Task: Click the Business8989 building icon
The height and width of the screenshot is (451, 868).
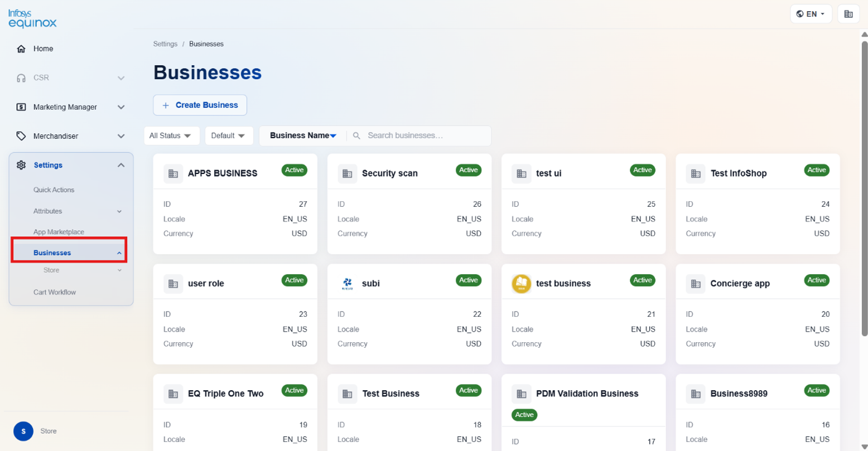Action: coord(696,394)
